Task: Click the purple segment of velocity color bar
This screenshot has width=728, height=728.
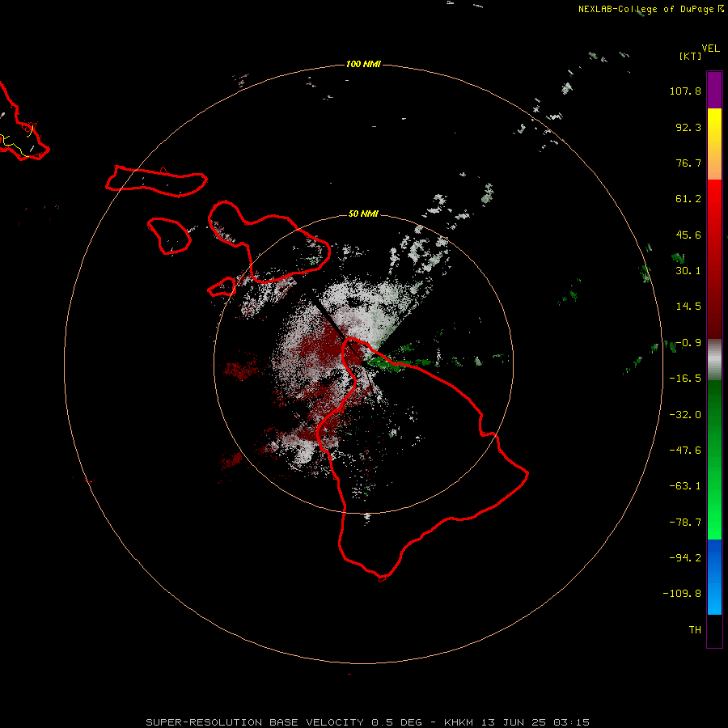Action: coord(714,91)
